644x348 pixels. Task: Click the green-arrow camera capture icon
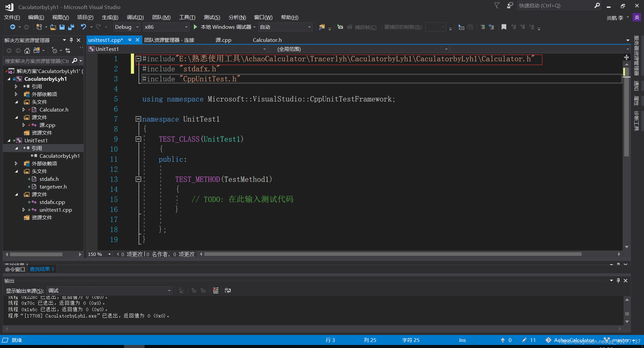tap(340, 27)
